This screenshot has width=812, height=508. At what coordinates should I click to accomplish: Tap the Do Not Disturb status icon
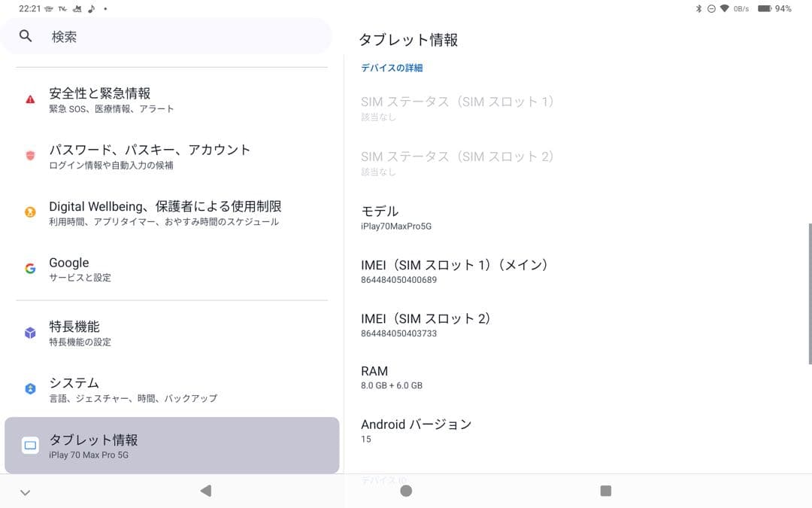(711, 8)
